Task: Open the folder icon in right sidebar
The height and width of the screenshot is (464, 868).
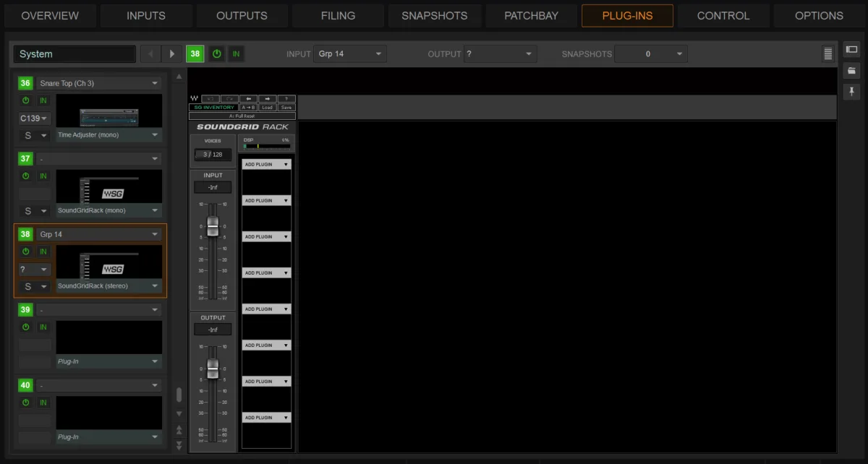Action: [851, 70]
